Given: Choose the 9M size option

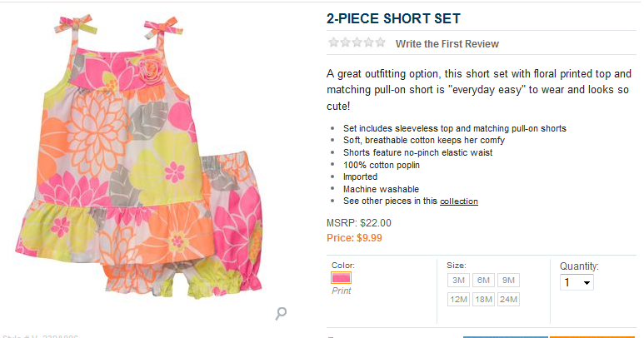Looking at the screenshot, I should click(508, 281).
